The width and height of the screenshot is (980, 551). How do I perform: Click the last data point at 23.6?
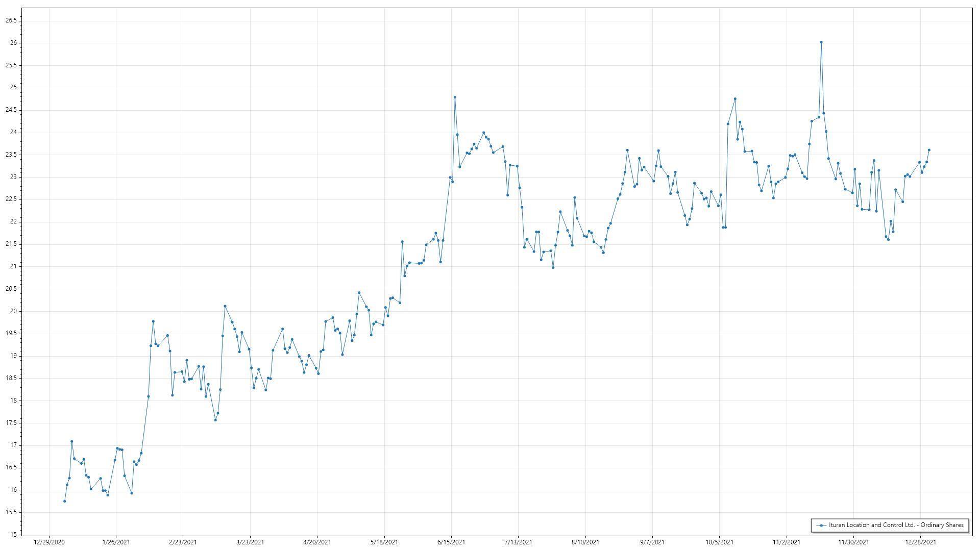[x=929, y=150]
